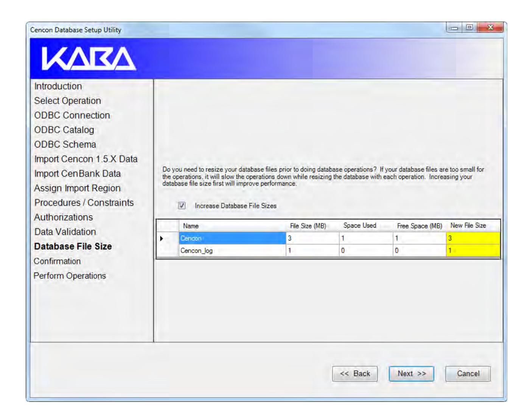Viewport: 530px width, 420px height.
Task: Close the Cencon Database Setup Utility window
Action: [x=490, y=28]
